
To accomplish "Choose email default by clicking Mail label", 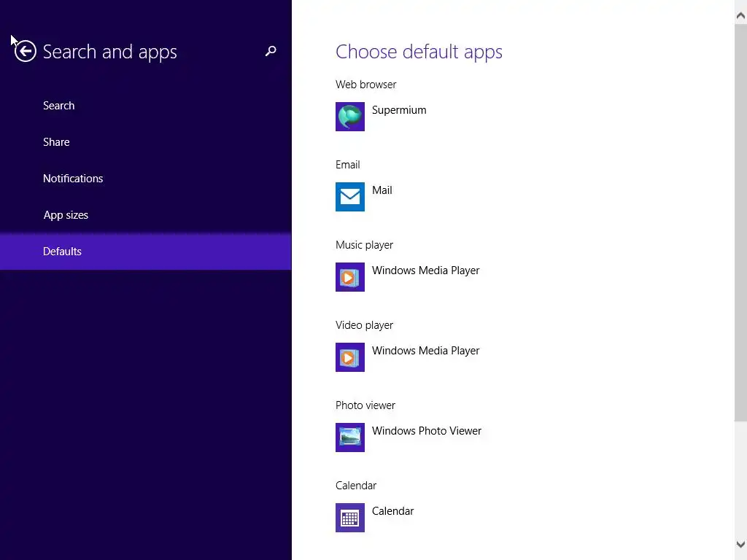I will [382, 190].
